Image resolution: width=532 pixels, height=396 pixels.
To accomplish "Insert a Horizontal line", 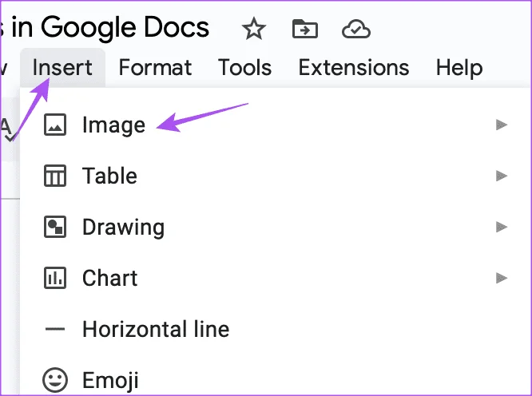I will pyautogui.click(x=276, y=329).
